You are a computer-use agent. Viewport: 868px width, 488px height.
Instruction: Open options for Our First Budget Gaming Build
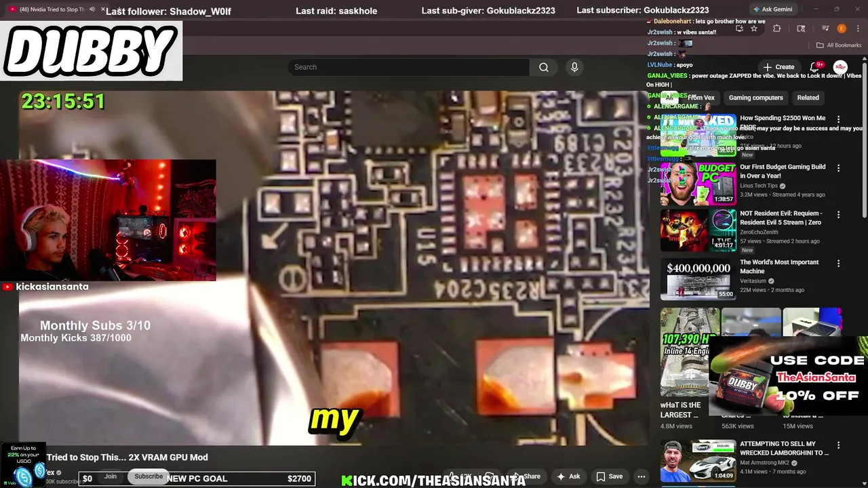pos(838,168)
